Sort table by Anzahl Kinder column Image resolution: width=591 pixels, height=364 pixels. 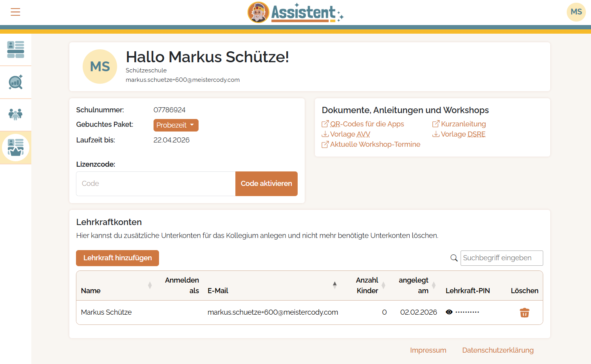[383, 285]
